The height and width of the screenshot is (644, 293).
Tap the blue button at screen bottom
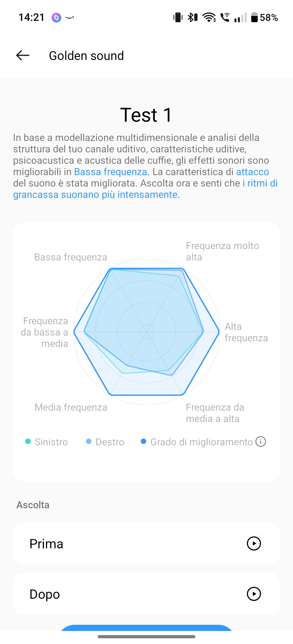coord(146,628)
